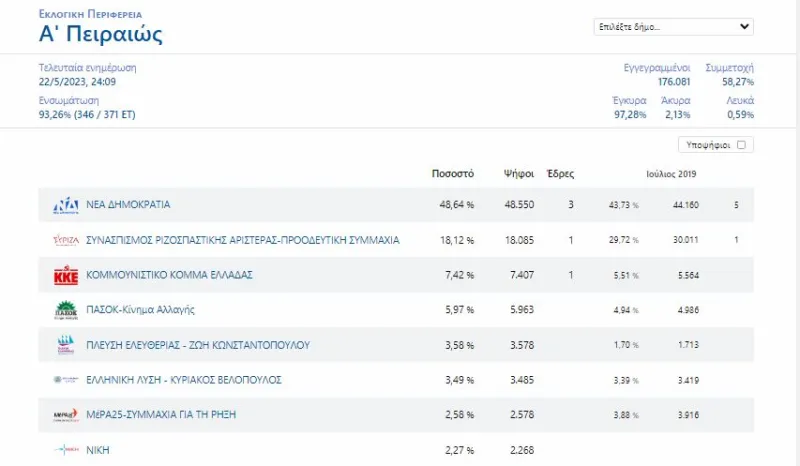
Task: Click the ΜέΡΑ25 party logo
Action: point(66,415)
